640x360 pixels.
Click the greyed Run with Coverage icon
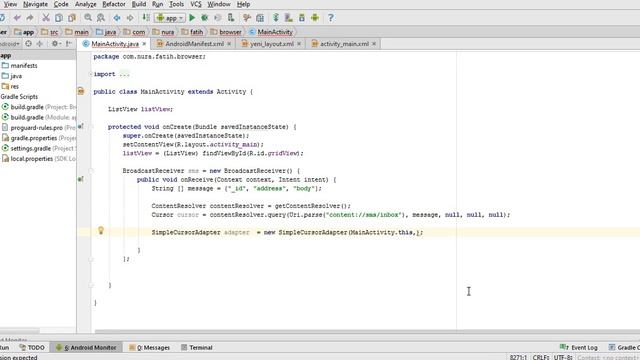[218, 18]
